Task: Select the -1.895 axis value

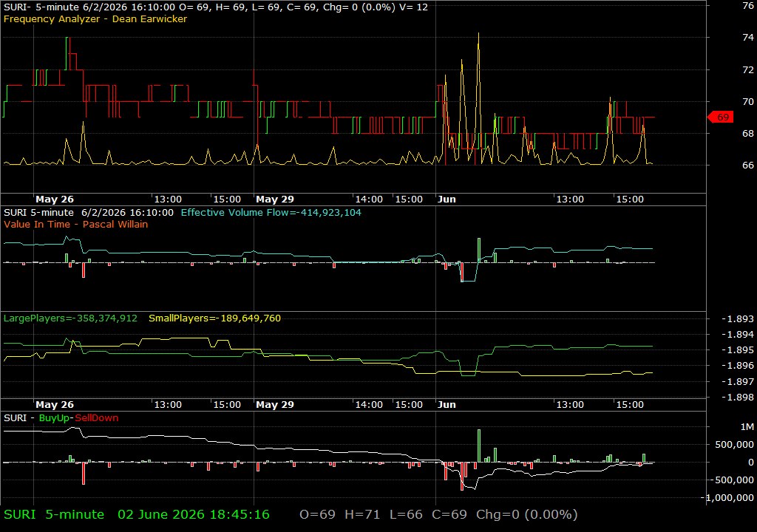Action: [x=737, y=350]
